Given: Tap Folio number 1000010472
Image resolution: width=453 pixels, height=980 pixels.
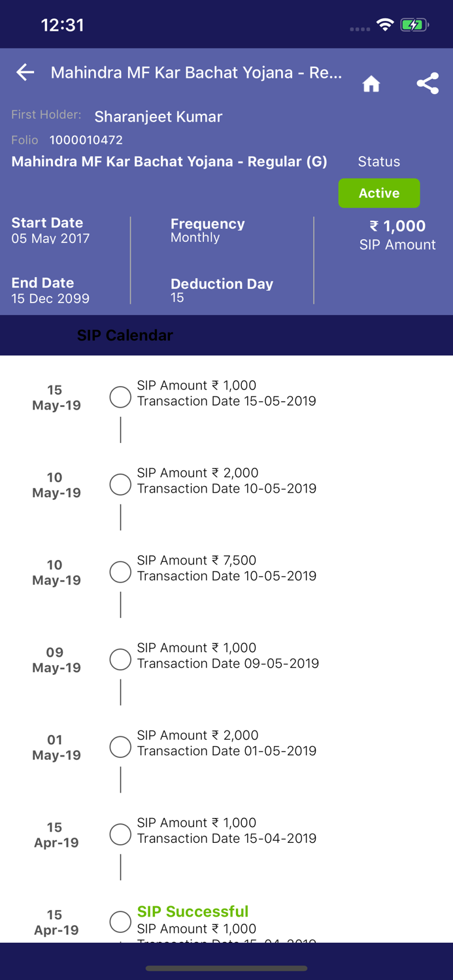Looking at the screenshot, I should [x=86, y=140].
